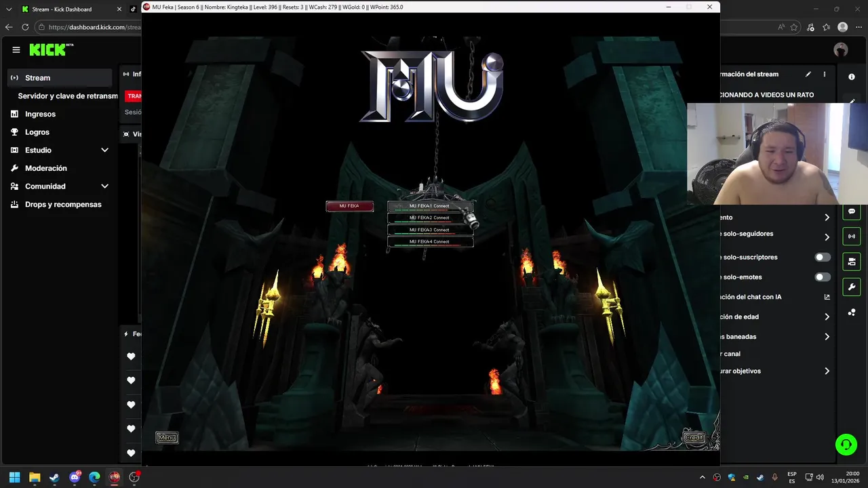Expand configurar objetivos setting
868x488 pixels.
click(x=827, y=371)
